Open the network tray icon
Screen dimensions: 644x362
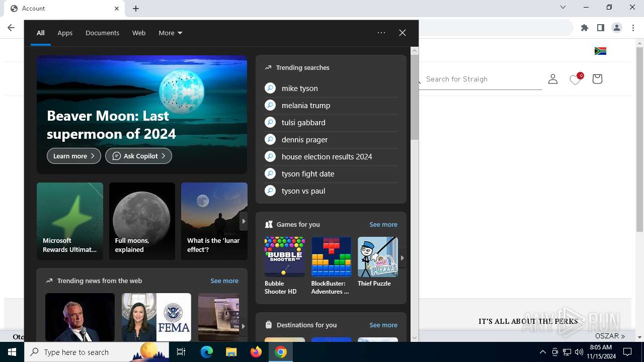(x=567, y=352)
